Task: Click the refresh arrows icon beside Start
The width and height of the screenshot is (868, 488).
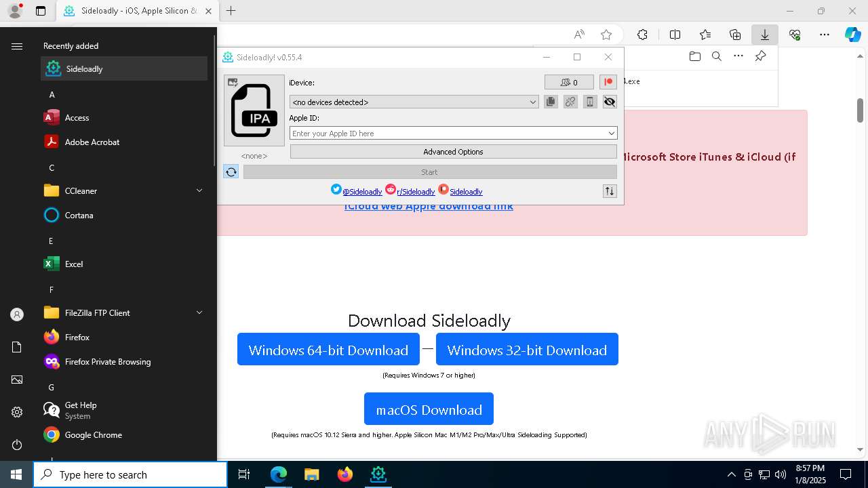Action: tap(231, 171)
